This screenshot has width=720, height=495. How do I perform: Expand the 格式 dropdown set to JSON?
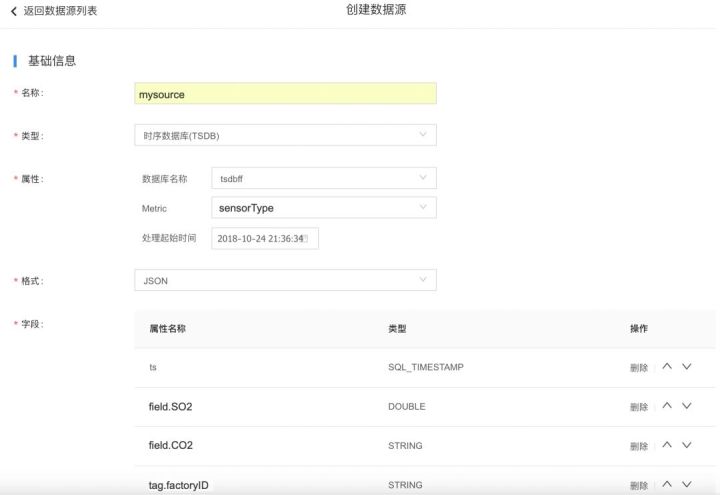point(285,281)
